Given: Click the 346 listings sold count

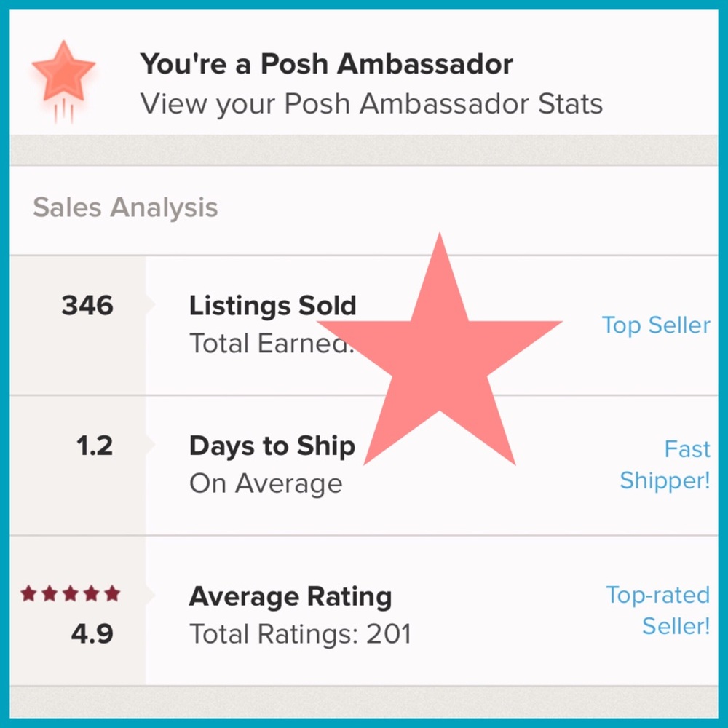Looking at the screenshot, I should [87, 306].
